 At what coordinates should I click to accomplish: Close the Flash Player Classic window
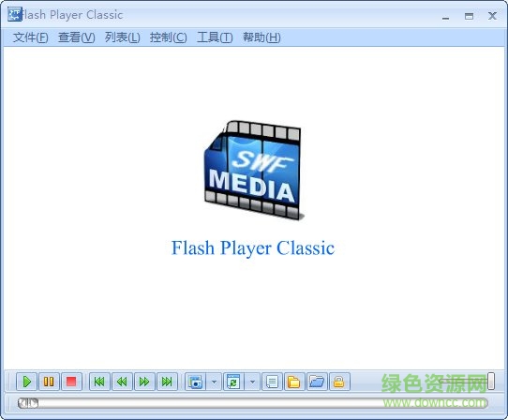[492, 16]
